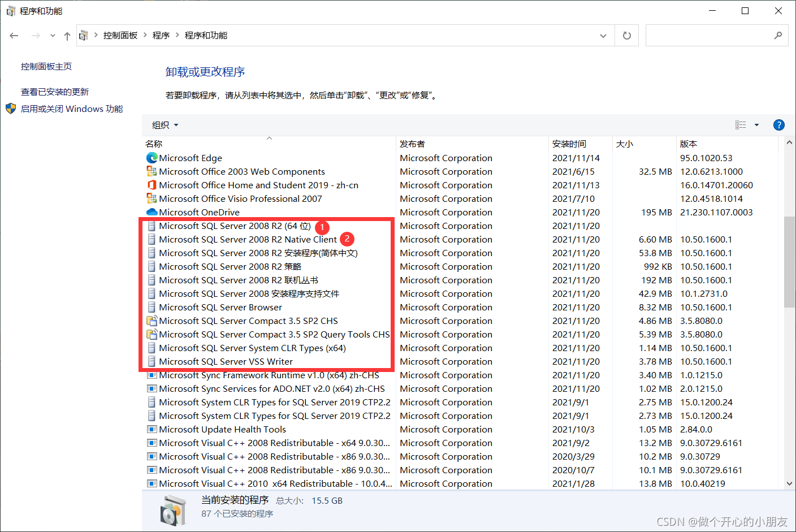
Task: Select SQL Server 2008 R2 Native Client icon
Action: pyautogui.click(x=152, y=239)
